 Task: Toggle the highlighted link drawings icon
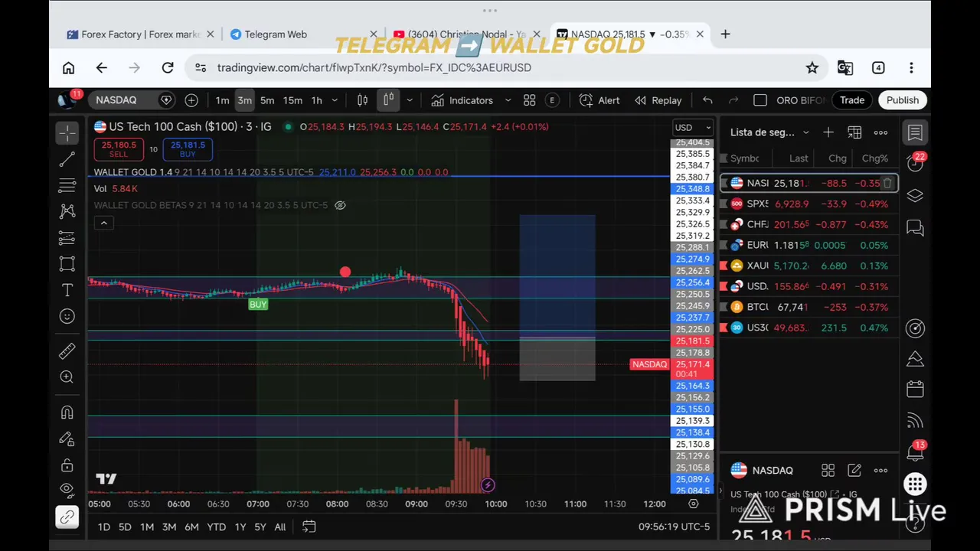(67, 518)
